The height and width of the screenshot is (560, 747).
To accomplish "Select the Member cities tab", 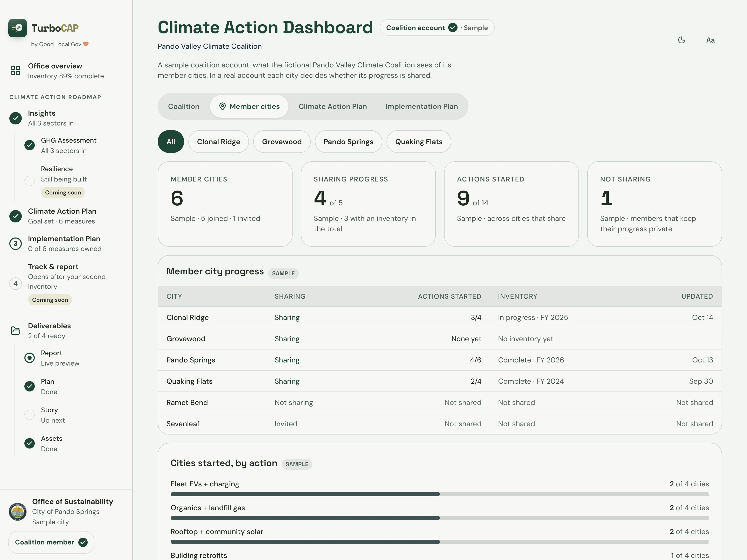I will click(x=249, y=106).
